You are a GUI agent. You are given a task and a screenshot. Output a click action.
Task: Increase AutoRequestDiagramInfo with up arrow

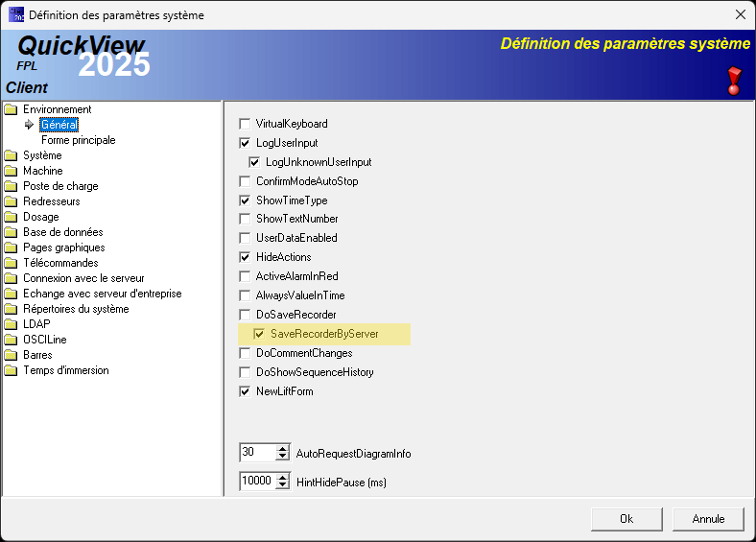pyautogui.click(x=283, y=448)
